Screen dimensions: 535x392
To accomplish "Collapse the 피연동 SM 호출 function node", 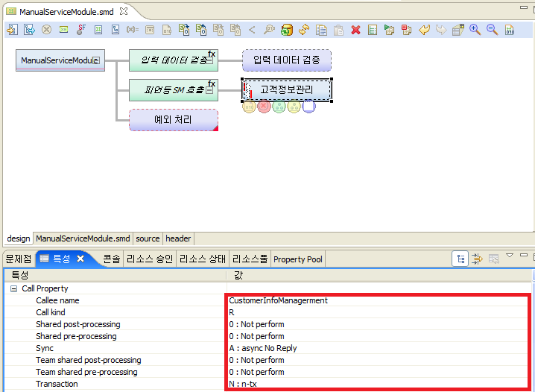I will [209, 90].
